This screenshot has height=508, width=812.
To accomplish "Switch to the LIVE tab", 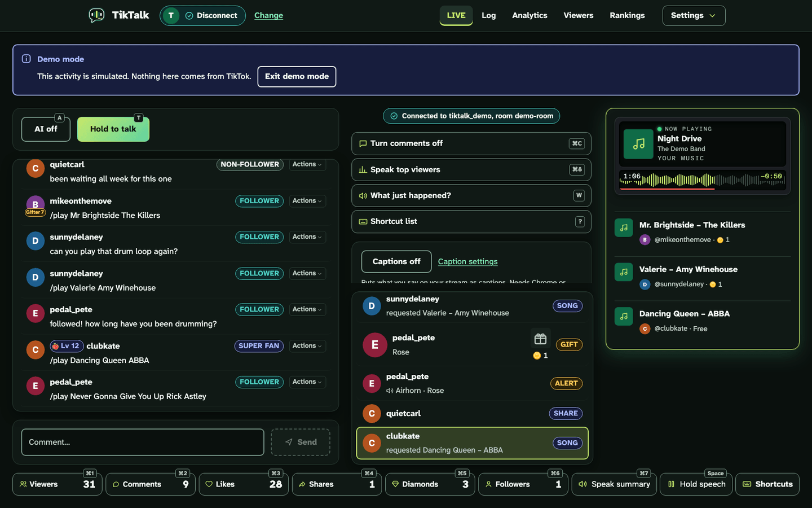I will click(456, 15).
